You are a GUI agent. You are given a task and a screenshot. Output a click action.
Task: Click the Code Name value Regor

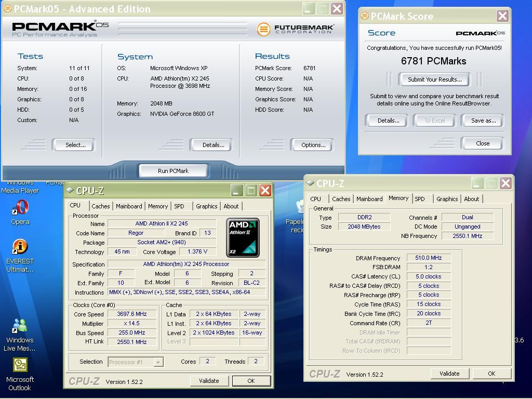136,233
